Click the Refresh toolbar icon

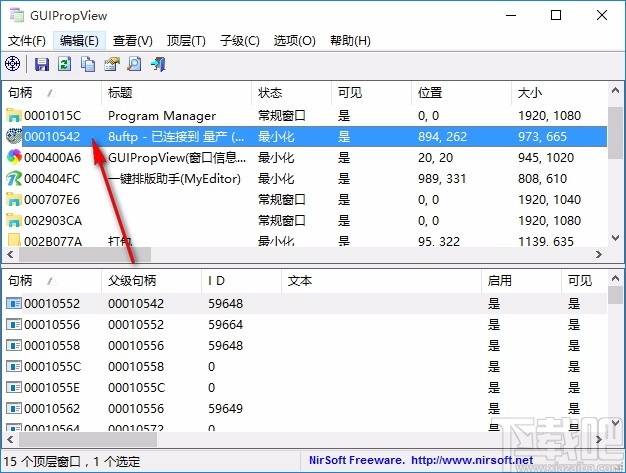point(64,64)
